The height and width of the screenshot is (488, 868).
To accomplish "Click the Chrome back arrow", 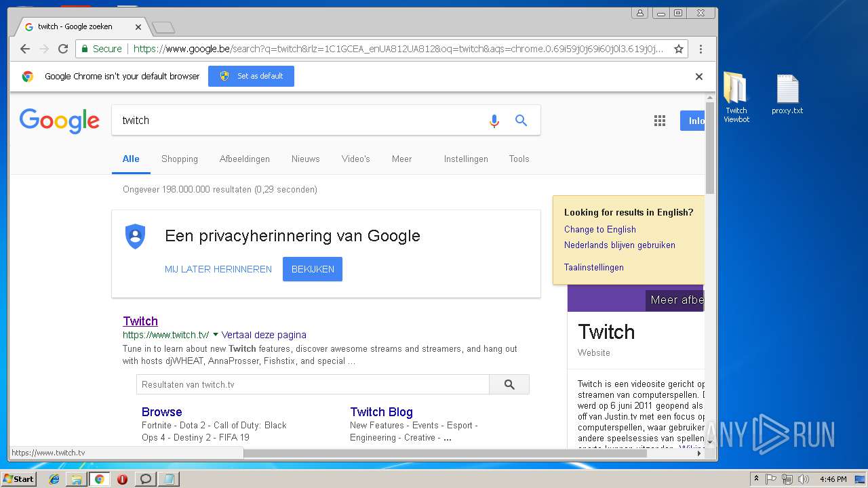I will 25,49.
